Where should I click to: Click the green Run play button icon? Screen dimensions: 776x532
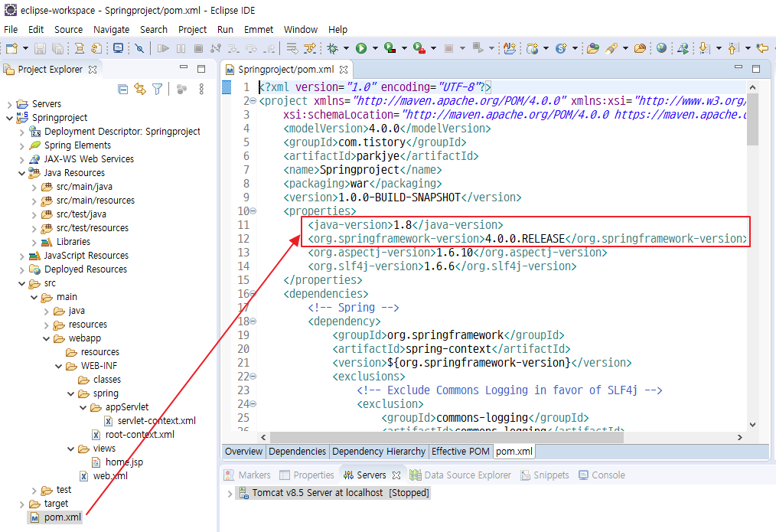coord(361,48)
